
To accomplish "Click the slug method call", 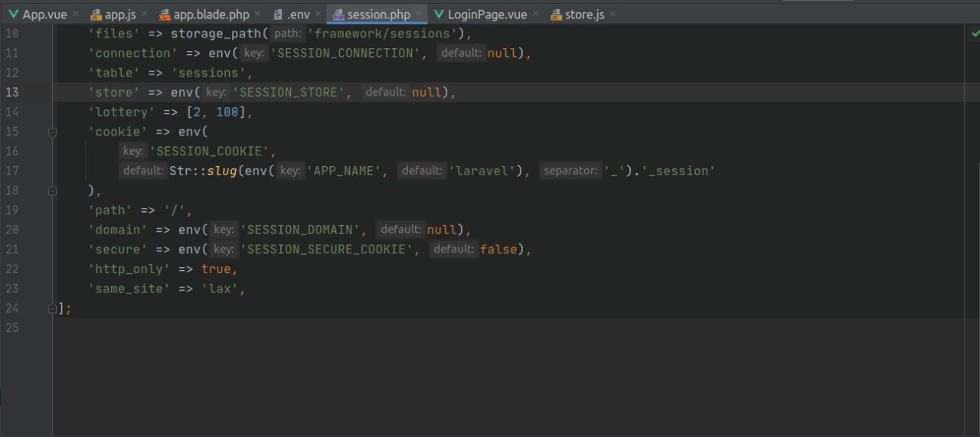I will click(222, 171).
